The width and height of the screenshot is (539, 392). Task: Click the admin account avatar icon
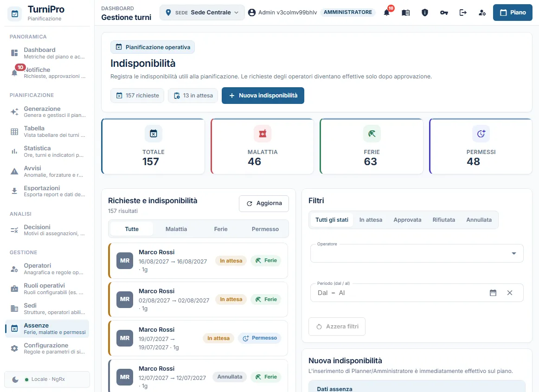tap(252, 13)
